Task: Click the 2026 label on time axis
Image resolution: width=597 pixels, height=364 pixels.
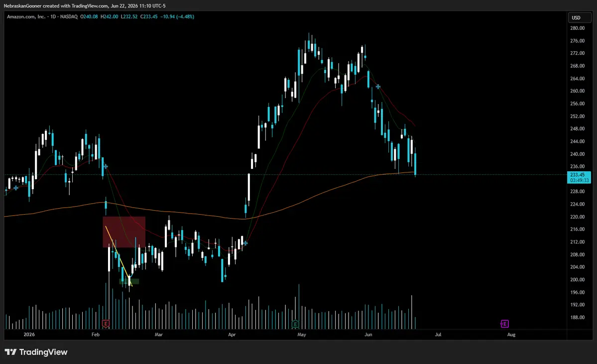Action: (29, 335)
